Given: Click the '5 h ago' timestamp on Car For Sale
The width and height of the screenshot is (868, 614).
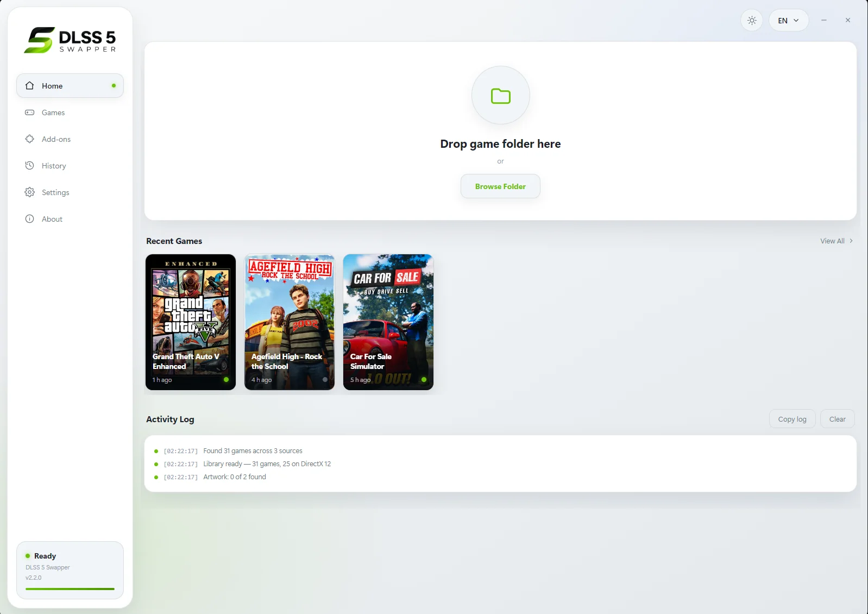Looking at the screenshot, I should (360, 380).
